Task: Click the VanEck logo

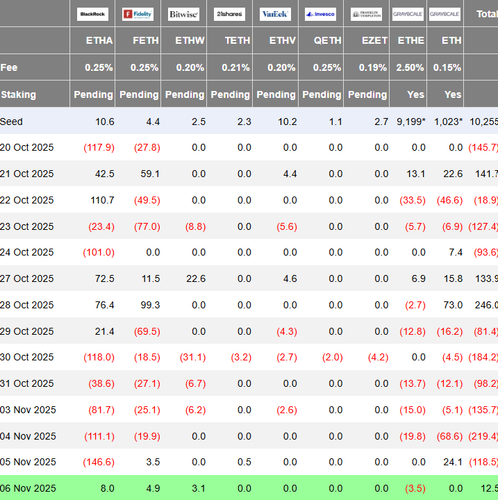Action: pyautogui.click(x=275, y=14)
